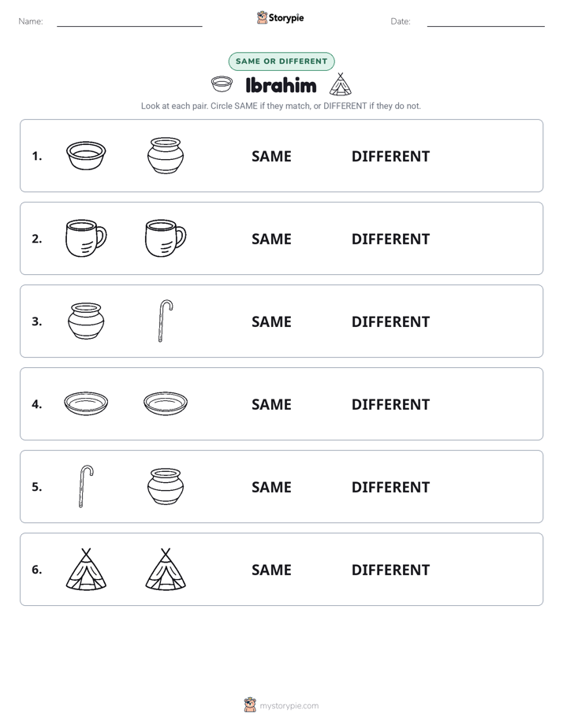The width and height of the screenshot is (563, 728).
Task: Click the bowl icon beside Ibrahim title
Action: click(x=222, y=84)
